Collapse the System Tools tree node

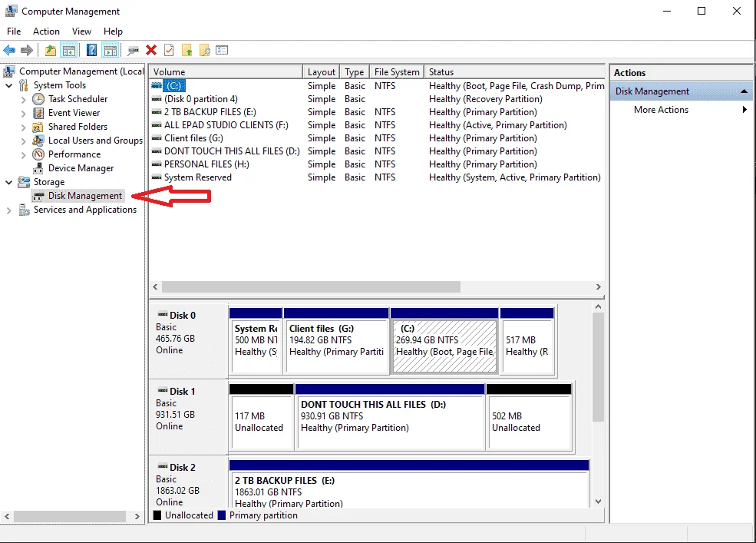(x=8, y=85)
